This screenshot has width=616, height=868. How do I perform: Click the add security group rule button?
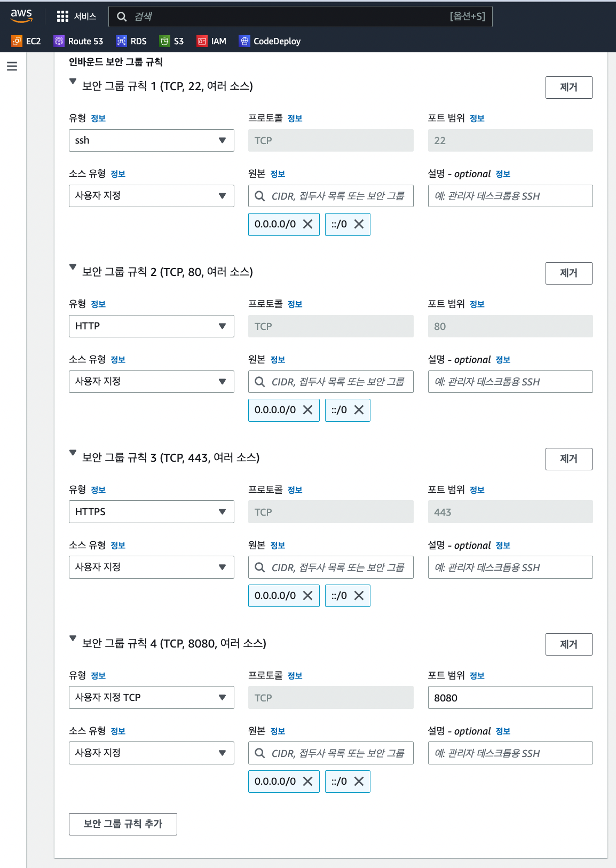tap(123, 824)
